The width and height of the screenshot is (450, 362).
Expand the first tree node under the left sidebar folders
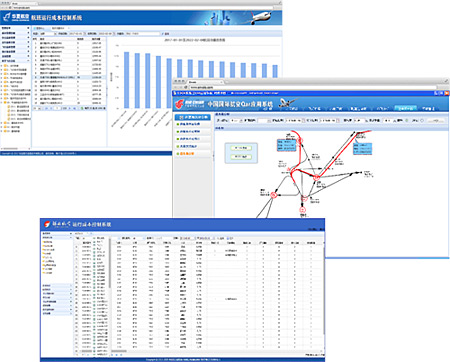[x=2, y=66]
